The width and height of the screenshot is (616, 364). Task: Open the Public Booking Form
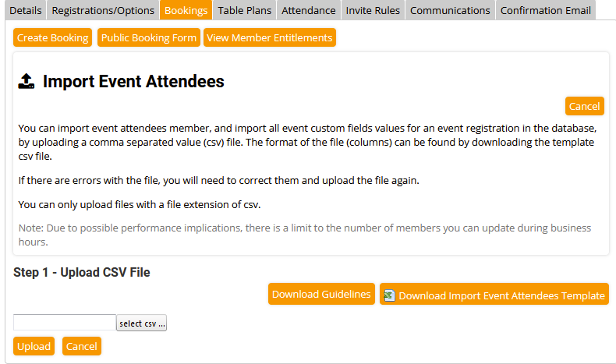[x=147, y=37]
